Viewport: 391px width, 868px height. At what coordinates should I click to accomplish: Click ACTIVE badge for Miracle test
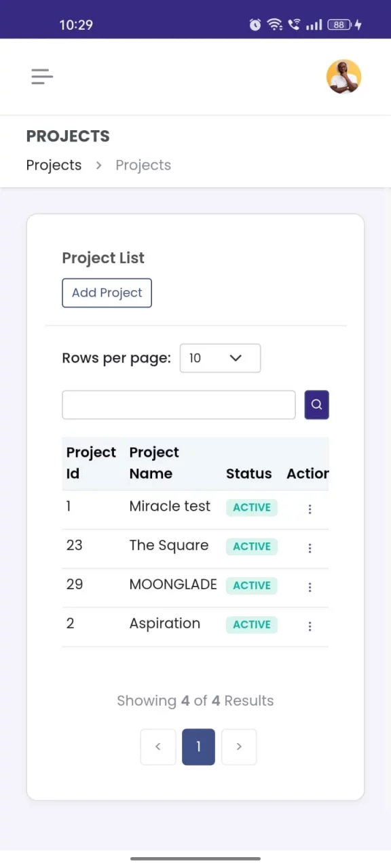252,507
